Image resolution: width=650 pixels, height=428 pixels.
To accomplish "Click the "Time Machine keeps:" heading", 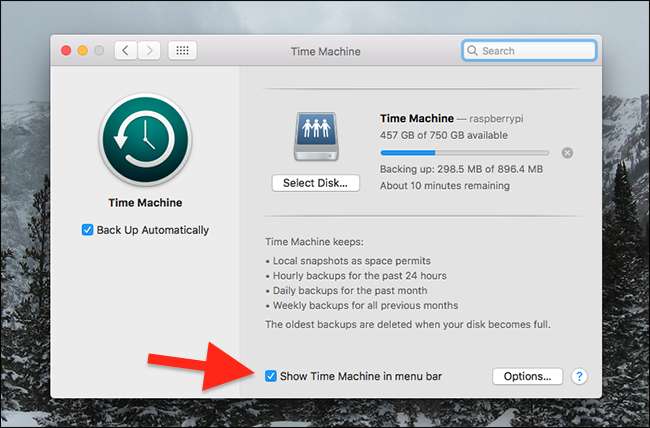I will pyautogui.click(x=314, y=242).
